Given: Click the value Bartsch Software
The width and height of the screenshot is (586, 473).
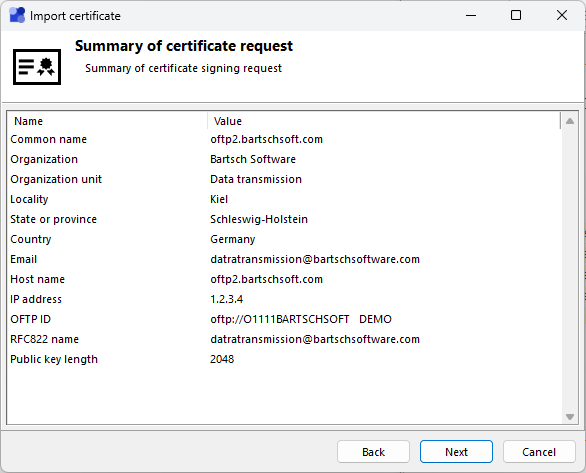Looking at the screenshot, I should [x=253, y=159].
